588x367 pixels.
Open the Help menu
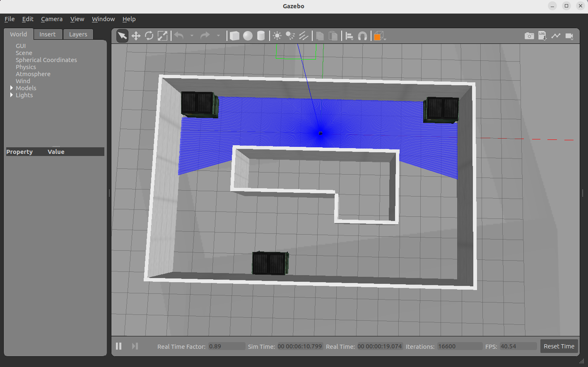(x=129, y=19)
